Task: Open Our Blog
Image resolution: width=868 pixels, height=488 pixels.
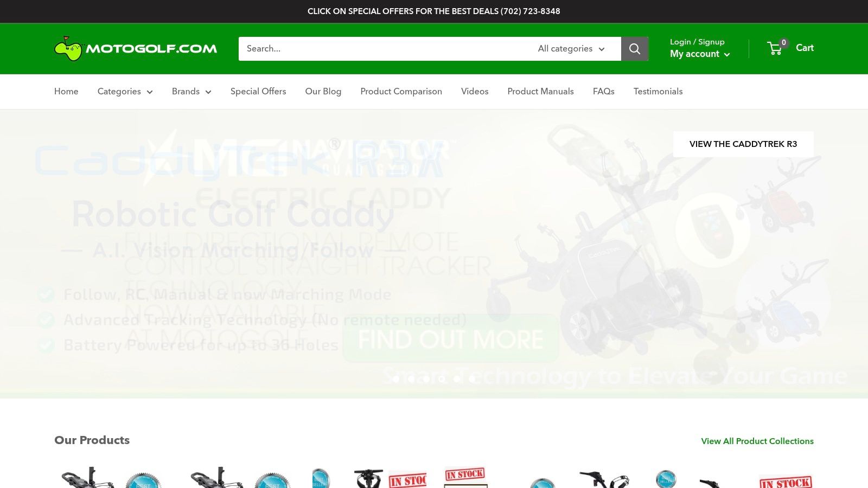Action: (x=323, y=92)
